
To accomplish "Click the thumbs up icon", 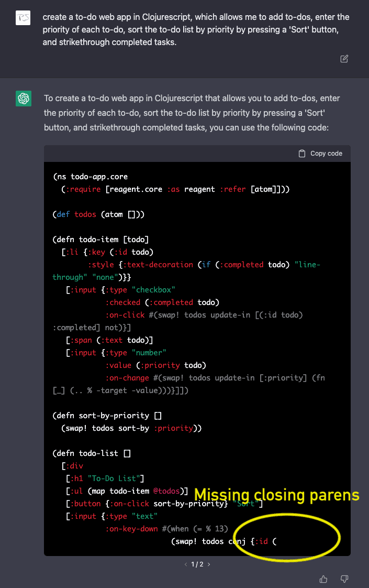I will [x=323, y=579].
